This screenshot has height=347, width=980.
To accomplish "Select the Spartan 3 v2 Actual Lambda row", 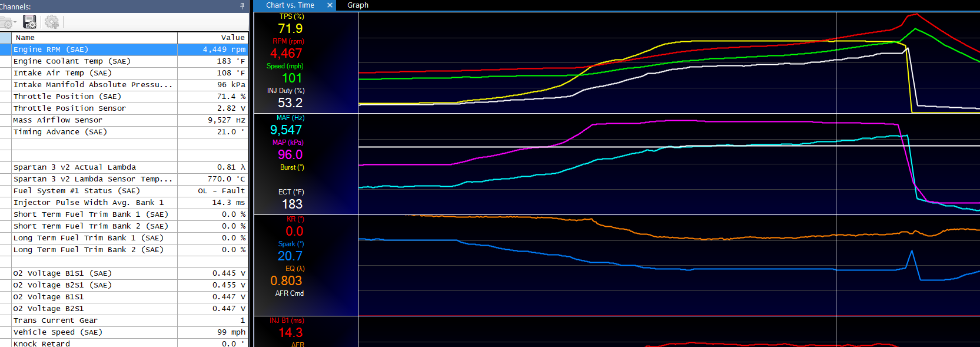I will 94,167.
